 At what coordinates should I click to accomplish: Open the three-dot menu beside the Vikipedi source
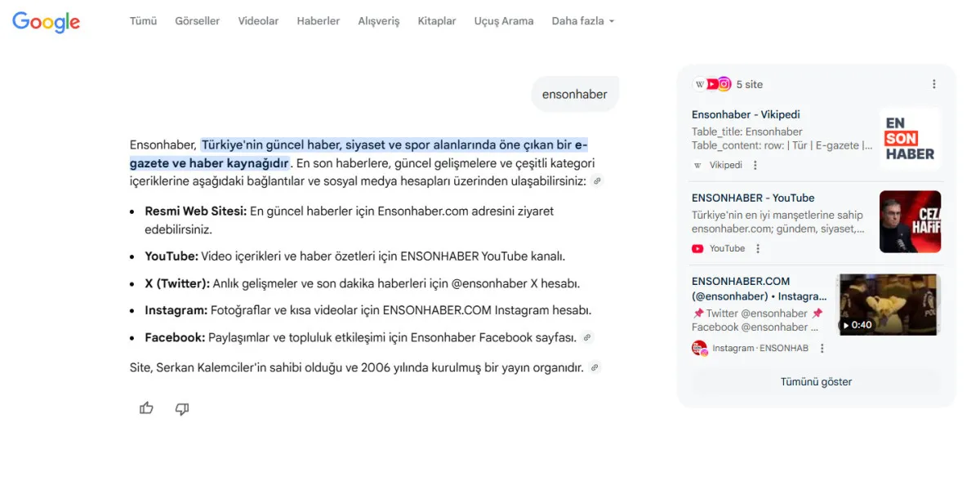coord(755,165)
